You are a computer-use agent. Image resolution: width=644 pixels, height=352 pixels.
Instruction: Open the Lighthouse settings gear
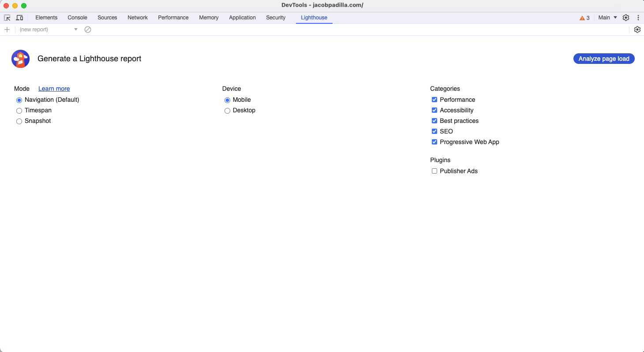tap(637, 30)
